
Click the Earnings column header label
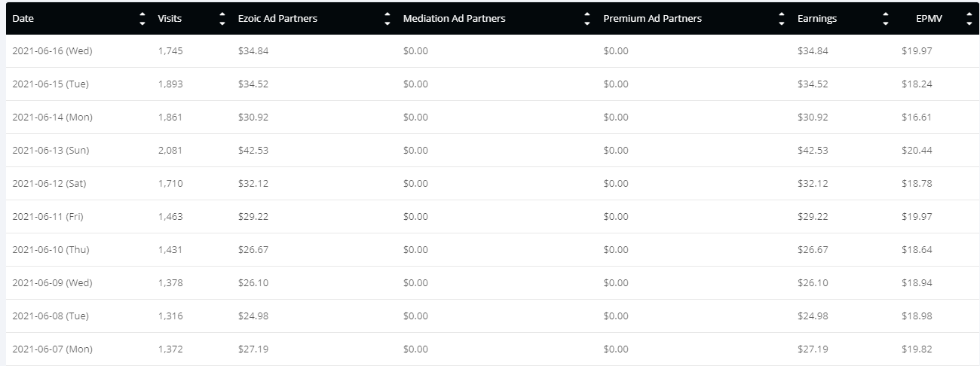click(x=817, y=19)
